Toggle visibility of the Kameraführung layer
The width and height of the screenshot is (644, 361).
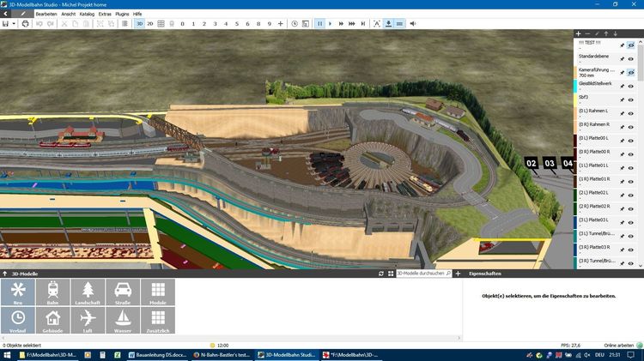click(631, 73)
